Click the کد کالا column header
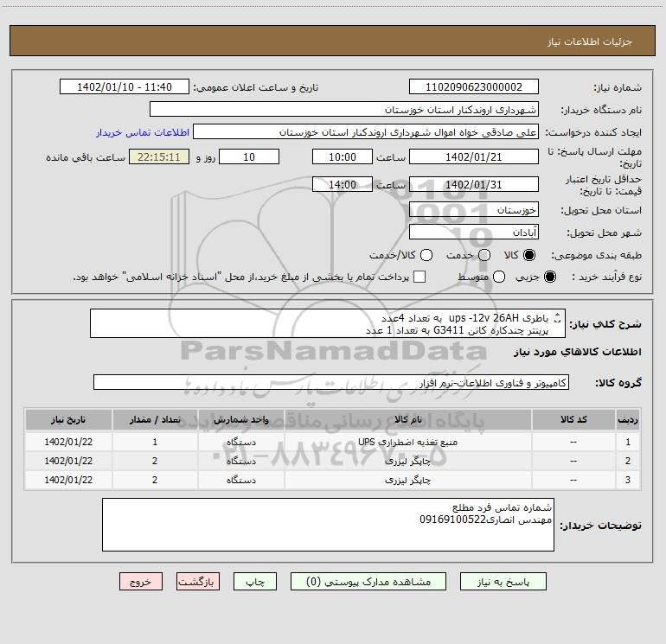Image resolution: width=666 pixels, height=644 pixels. tap(573, 420)
